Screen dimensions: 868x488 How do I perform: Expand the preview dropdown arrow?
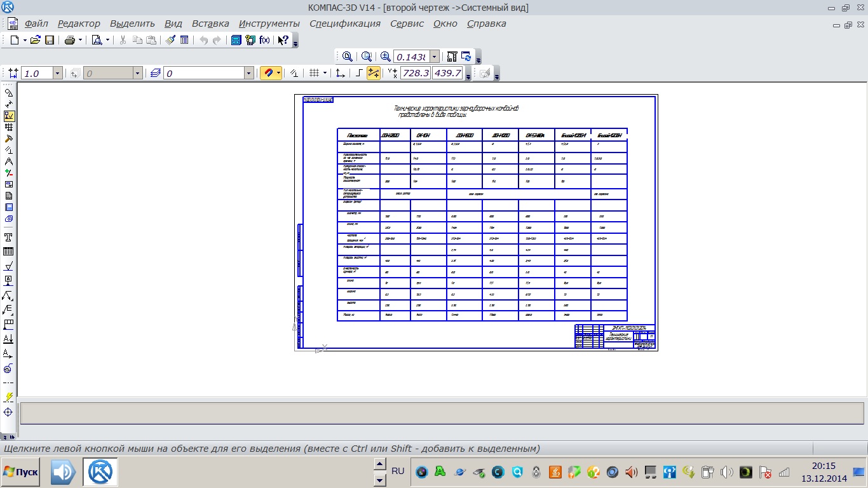(x=107, y=39)
